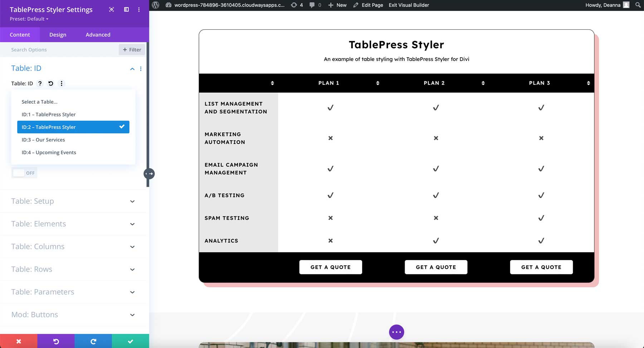This screenshot has height=348, width=644.
Task: Select ID:2 – TablePress Styler option
Action: click(x=73, y=127)
